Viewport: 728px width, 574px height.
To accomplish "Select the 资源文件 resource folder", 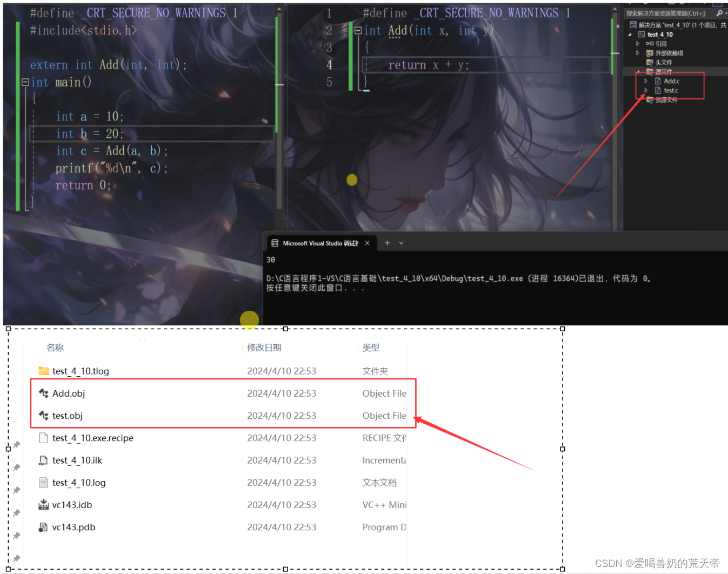I will click(662, 100).
